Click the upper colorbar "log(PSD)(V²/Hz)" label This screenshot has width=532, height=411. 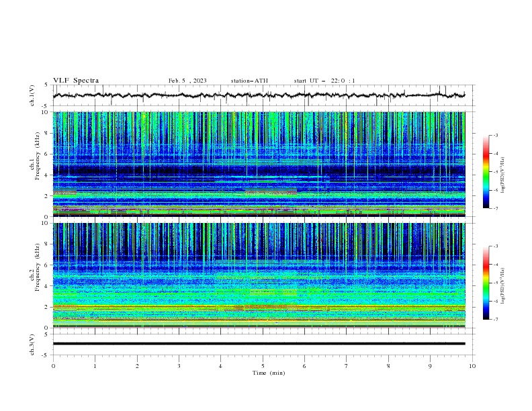click(x=503, y=175)
